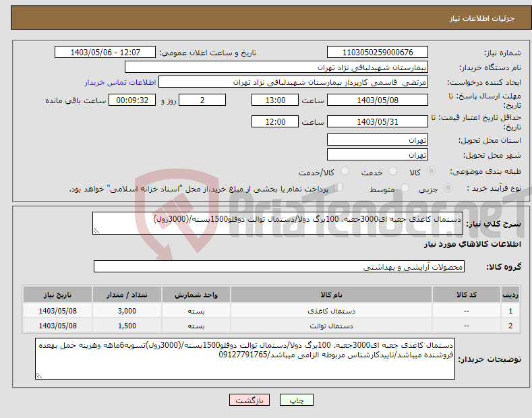This screenshot has height=418, width=532.
Task: Select the متوسط purchase type radio
Action: 405,188
